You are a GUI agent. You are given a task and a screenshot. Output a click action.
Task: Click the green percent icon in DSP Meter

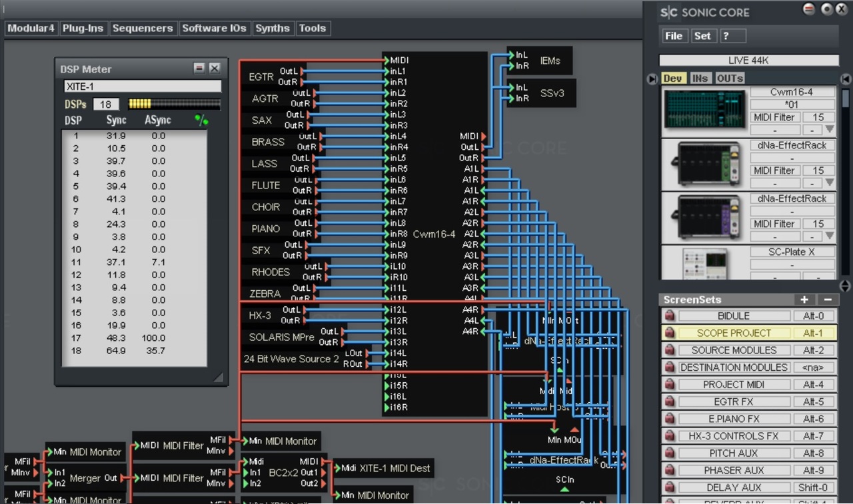click(x=201, y=121)
